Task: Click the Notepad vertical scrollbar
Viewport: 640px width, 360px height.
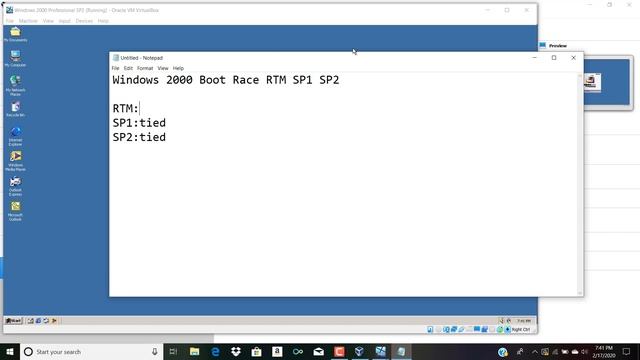Action: pos(580,184)
